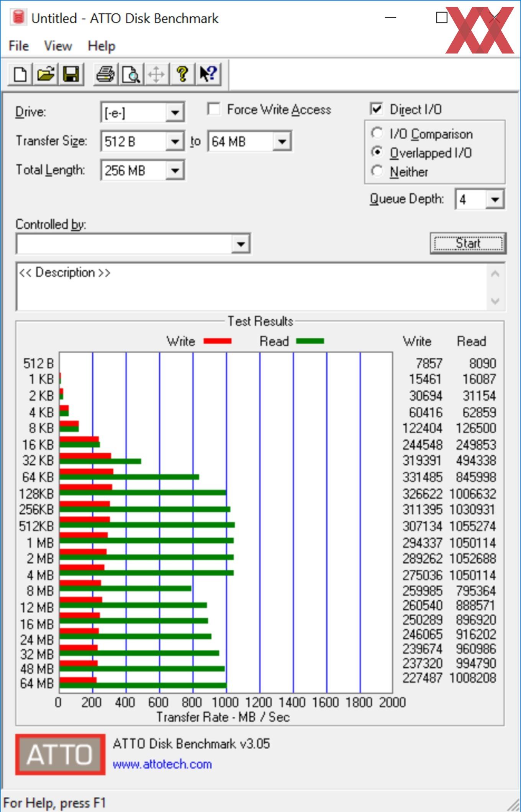Click the Save floppy disk icon
Image resolution: width=521 pixels, height=812 pixels.
point(71,74)
